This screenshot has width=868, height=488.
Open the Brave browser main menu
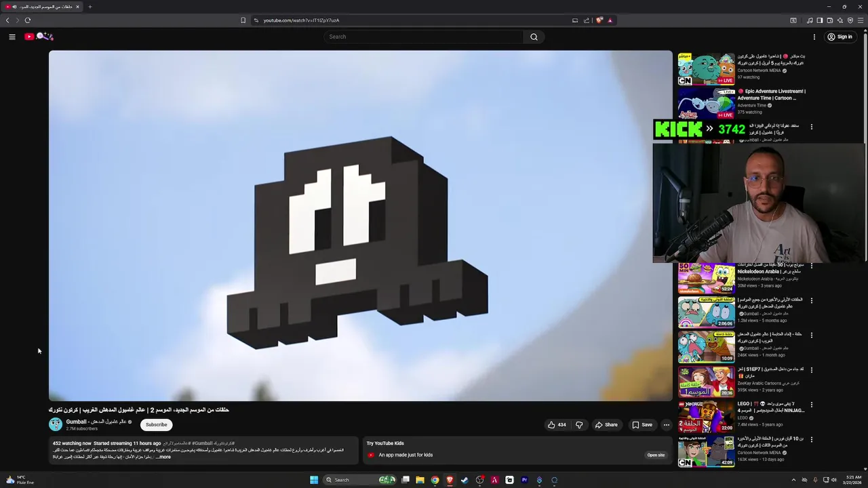click(x=861, y=20)
